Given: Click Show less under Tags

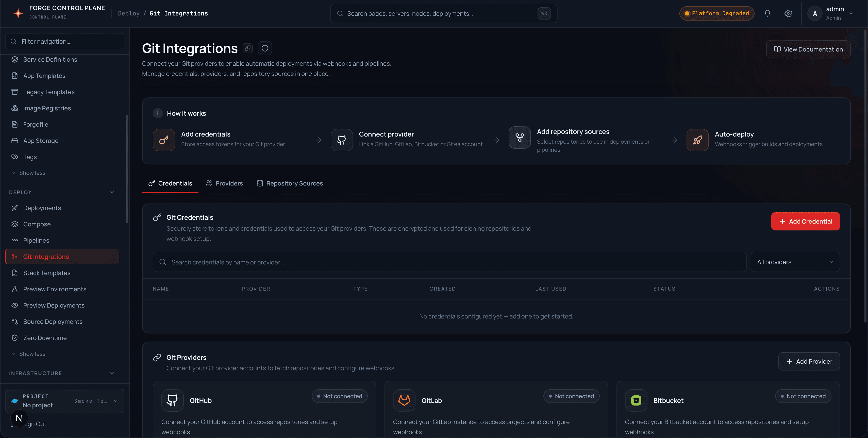Looking at the screenshot, I should [x=28, y=173].
